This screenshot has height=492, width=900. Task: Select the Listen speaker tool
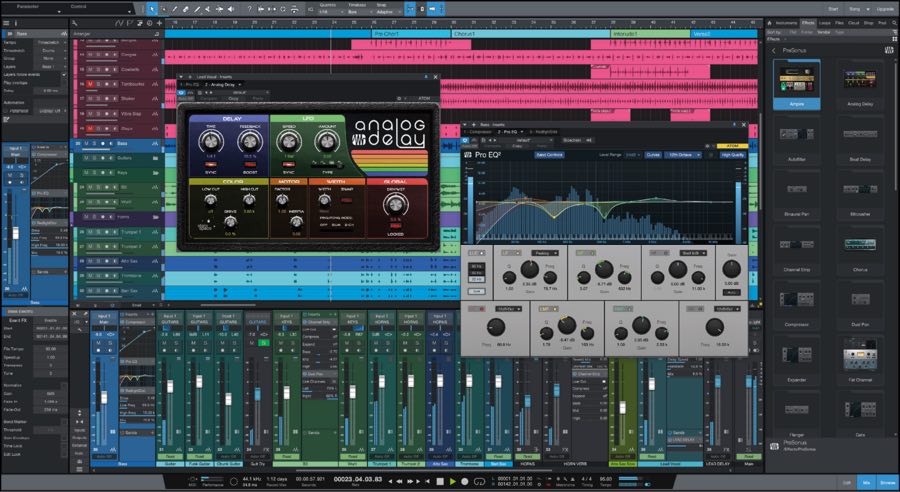click(231, 9)
